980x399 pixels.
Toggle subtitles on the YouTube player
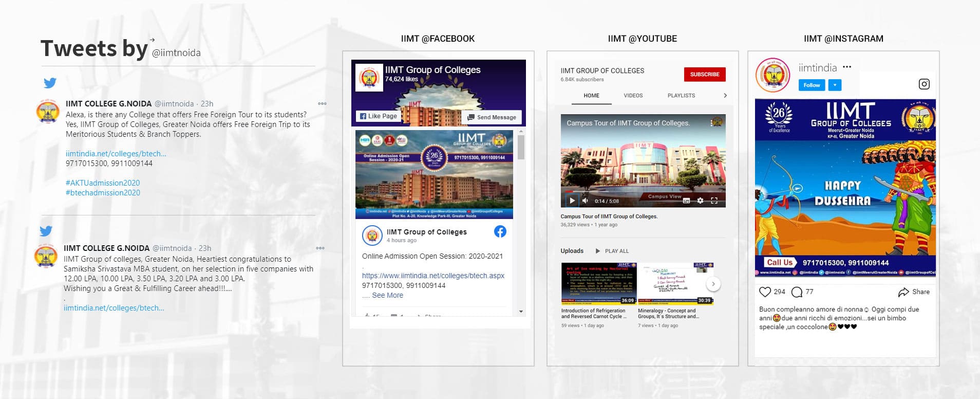coord(686,201)
